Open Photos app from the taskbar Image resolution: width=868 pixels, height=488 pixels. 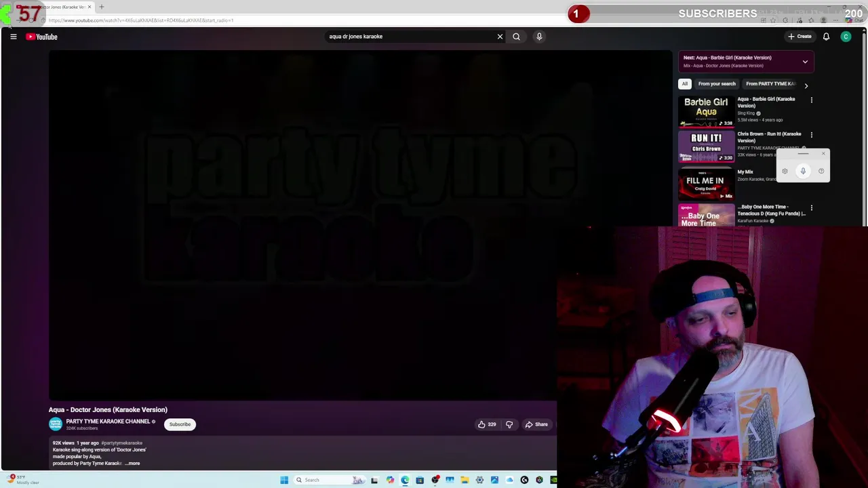[494, 480]
